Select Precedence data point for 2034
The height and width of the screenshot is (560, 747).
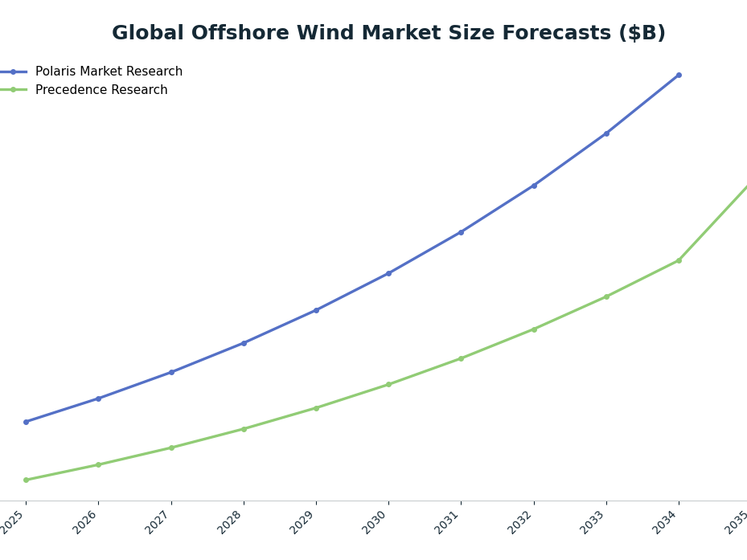[679, 260]
